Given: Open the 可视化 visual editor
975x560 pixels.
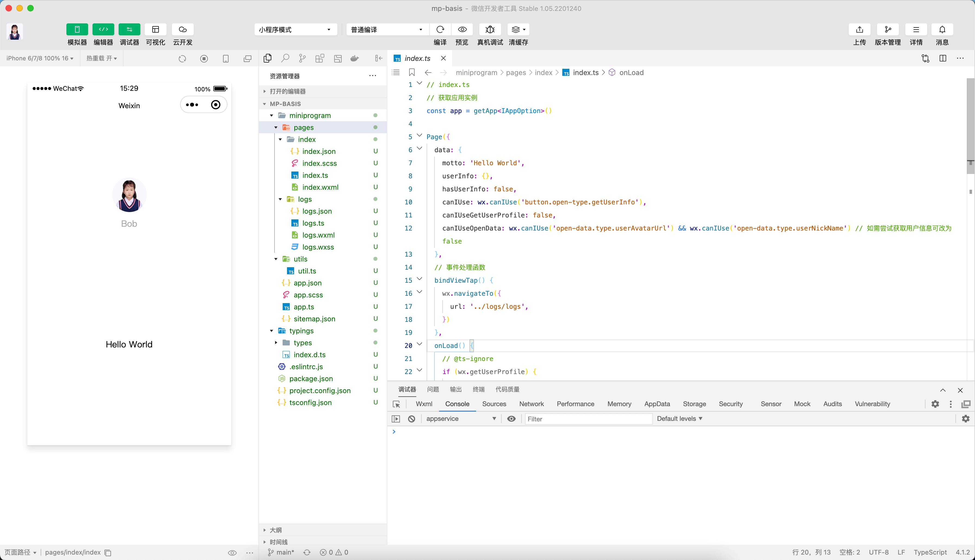Looking at the screenshot, I should [x=155, y=30].
